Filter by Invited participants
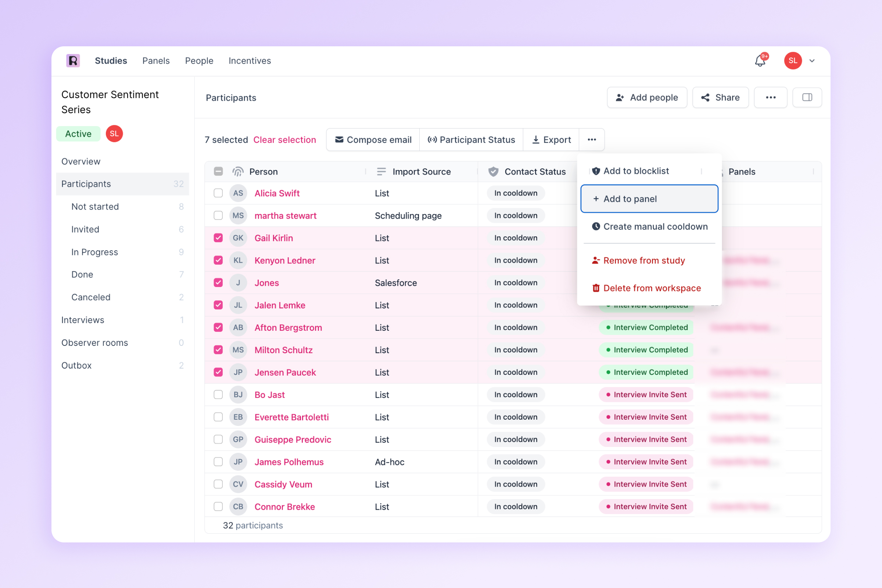882x588 pixels. (x=123, y=229)
